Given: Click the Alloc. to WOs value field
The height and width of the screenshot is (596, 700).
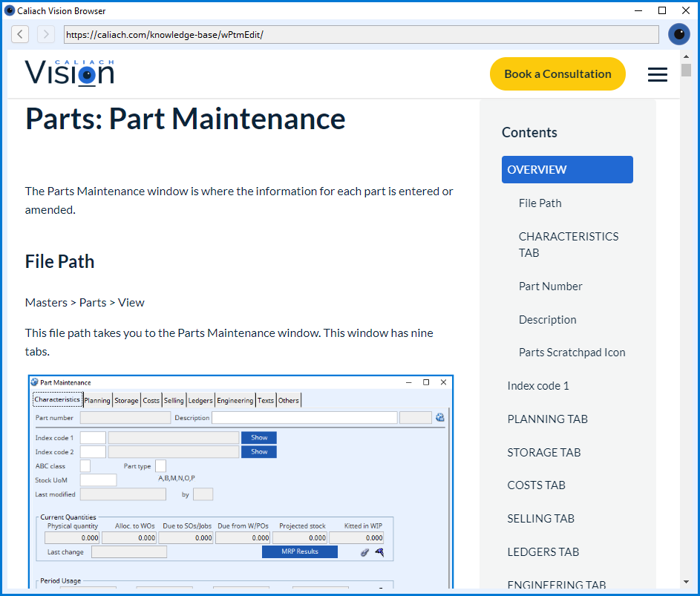Looking at the screenshot, I should click(x=129, y=538).
